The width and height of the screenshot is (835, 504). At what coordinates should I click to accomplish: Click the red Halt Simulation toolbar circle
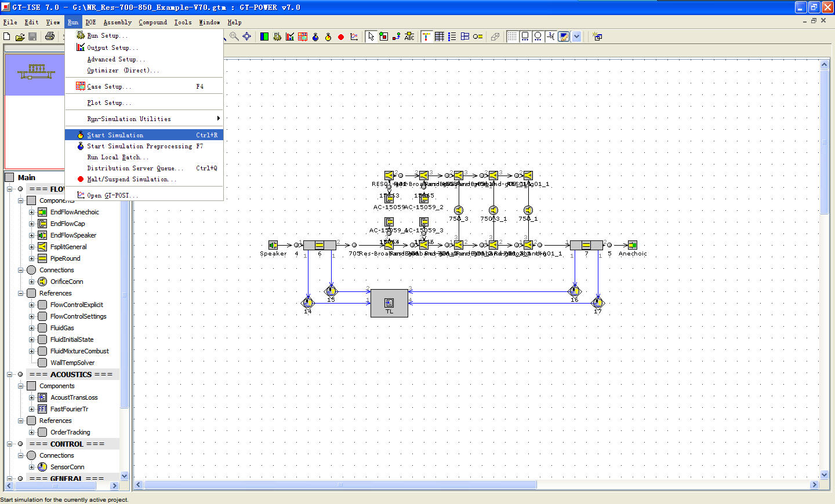coord(341,36)
